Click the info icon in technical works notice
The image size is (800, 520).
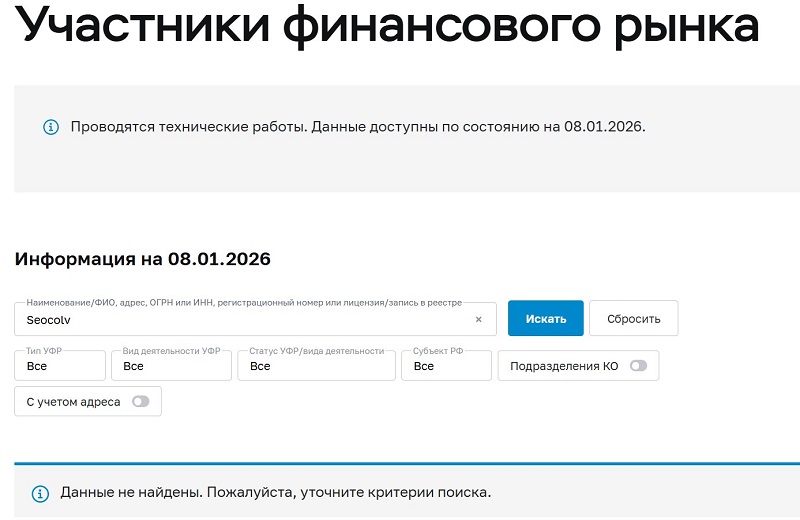(51, 127)
